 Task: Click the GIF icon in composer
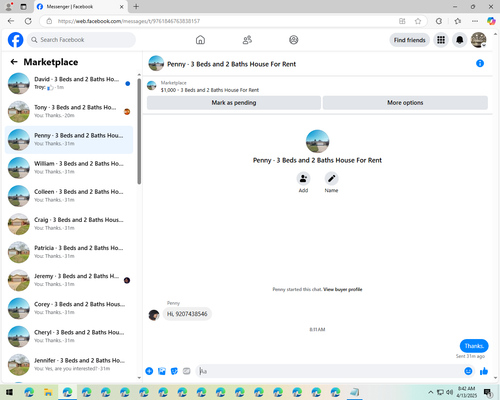[x=187, y=371]
